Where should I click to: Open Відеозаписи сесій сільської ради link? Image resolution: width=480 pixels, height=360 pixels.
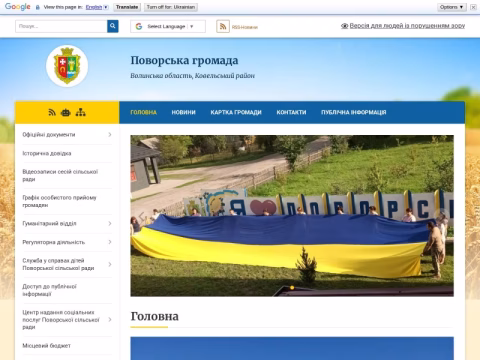point(60,175)
